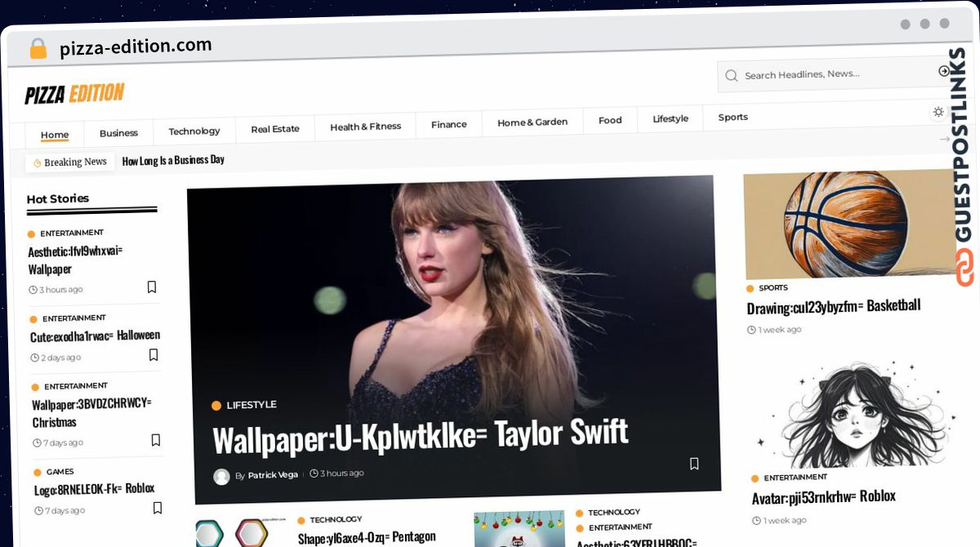Image resolution: width=980 pixels, height=547 pixels.
Task: Click "3 hours ago" next to Patrick Vega
Action: [x=342, y=474]
